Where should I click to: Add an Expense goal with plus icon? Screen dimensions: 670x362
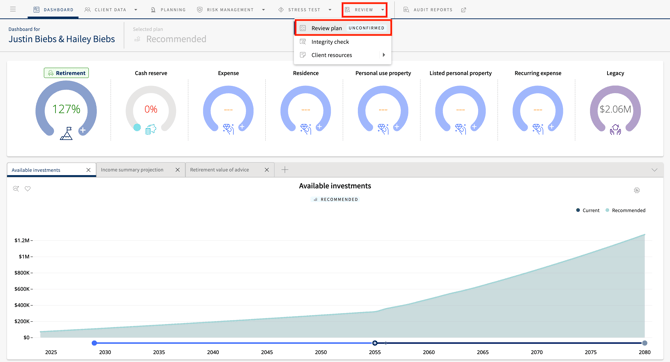tap(242, 127)
